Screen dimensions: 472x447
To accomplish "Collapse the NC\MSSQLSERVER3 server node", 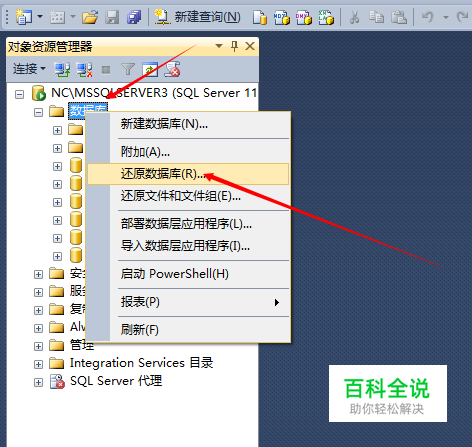I will 20,94.
